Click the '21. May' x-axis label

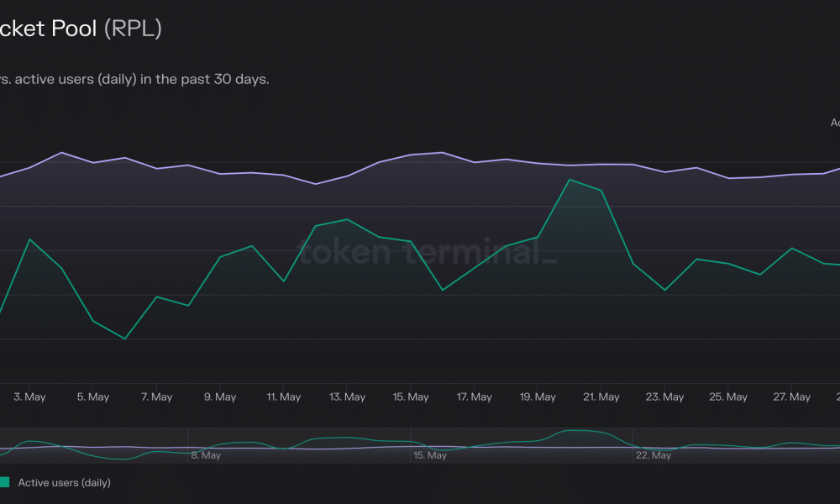click(601, 396)
